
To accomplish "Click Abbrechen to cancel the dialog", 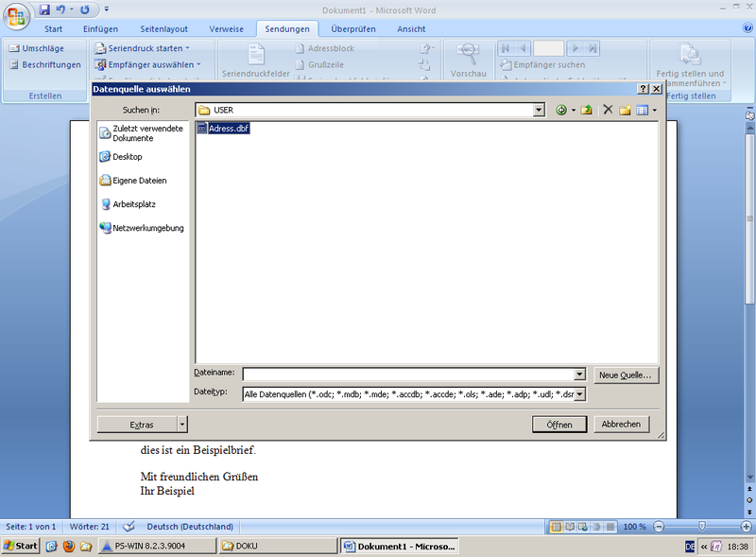I will [621, 425].
